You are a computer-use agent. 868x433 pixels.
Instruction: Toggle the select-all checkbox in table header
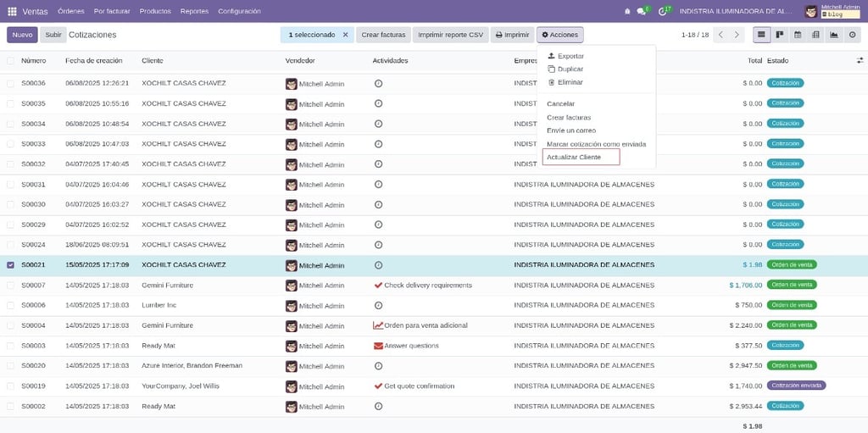(10, 60)
